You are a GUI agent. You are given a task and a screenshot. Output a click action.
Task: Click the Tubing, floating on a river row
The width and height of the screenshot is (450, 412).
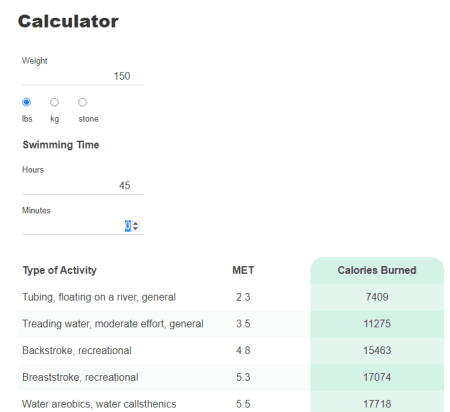click(231, 297)
